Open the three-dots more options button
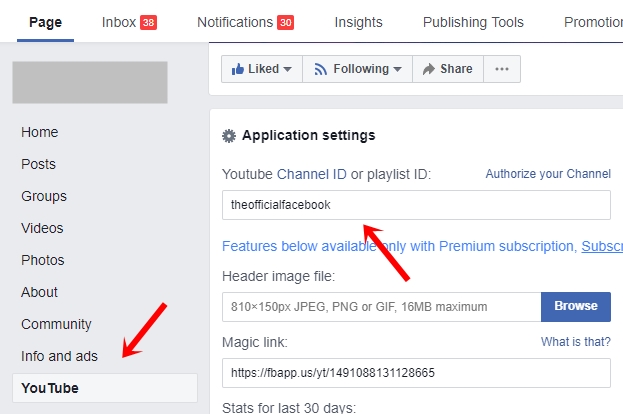Screen dimensions: 623x414 point(502,69)
